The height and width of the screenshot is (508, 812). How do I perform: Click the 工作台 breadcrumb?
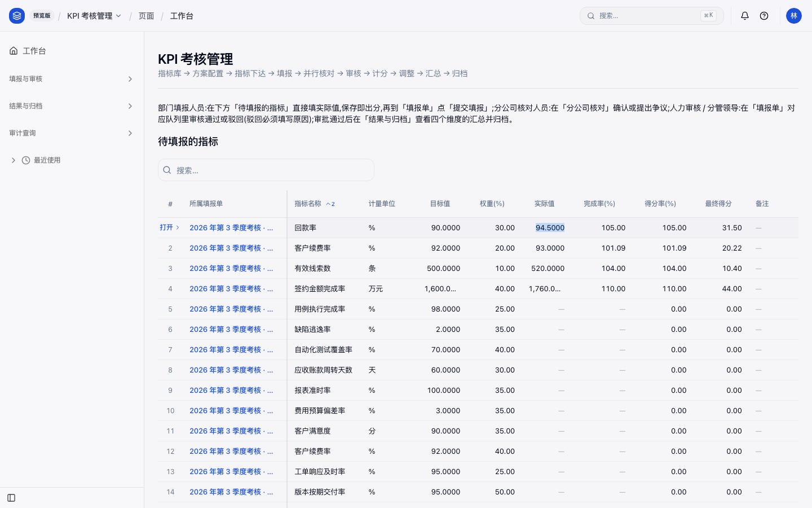tap(182, 16)
